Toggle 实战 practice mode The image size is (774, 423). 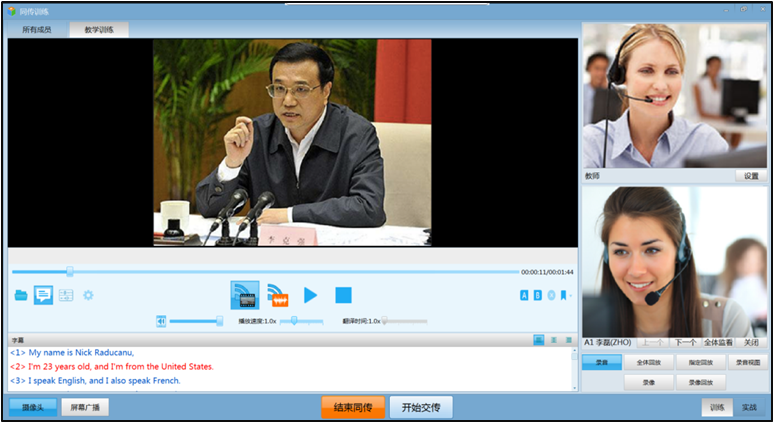tap(748, 408)
